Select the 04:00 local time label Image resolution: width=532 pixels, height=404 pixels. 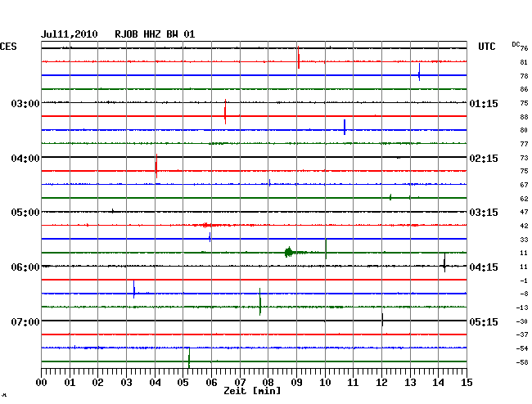pyautogui.click(x=25, y=159)
